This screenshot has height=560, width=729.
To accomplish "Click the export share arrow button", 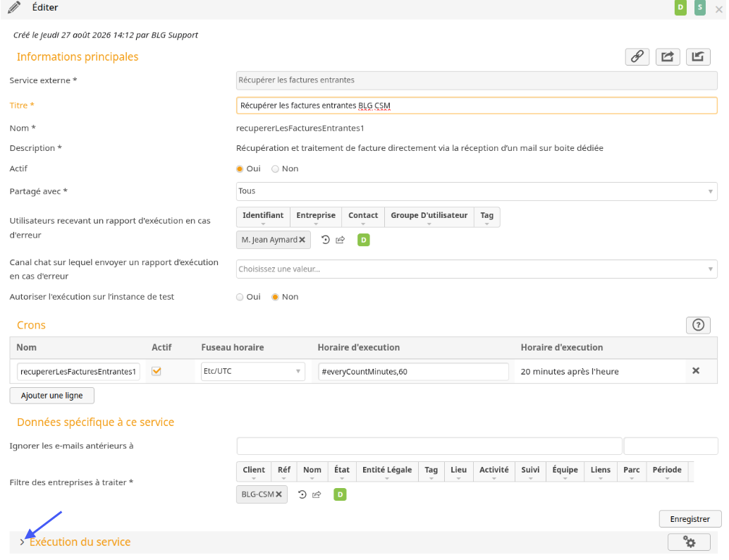I will click(x=668, y=56).
